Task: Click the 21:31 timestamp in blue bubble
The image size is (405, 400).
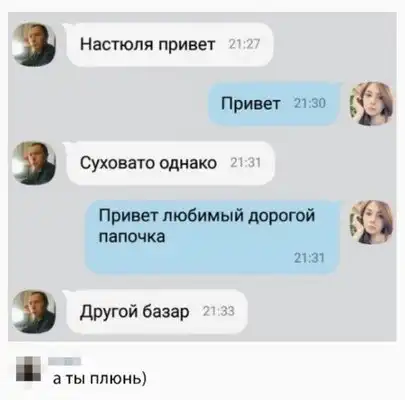Action: [x=309, y=258]
